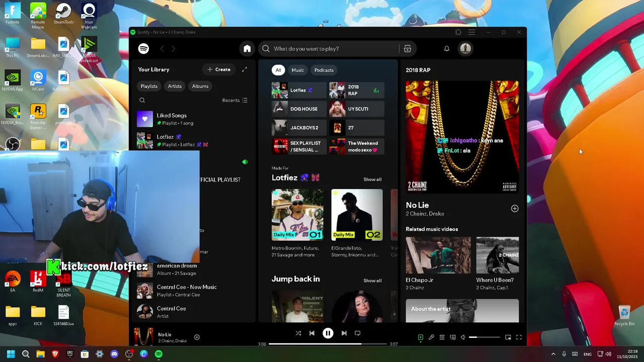This screenshot has width=644, height=362.
Task: Open the Spotify window menu icon in the title bar
Action: tap(471, 32)
